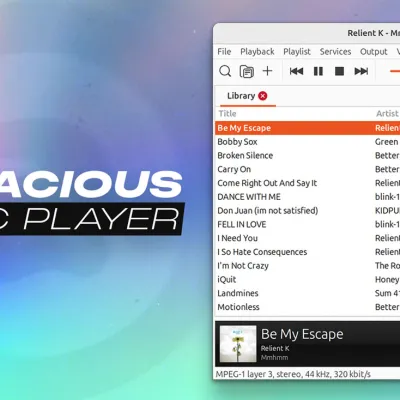Select the highlighted 'Be My Escape' row

click(307, 128)
